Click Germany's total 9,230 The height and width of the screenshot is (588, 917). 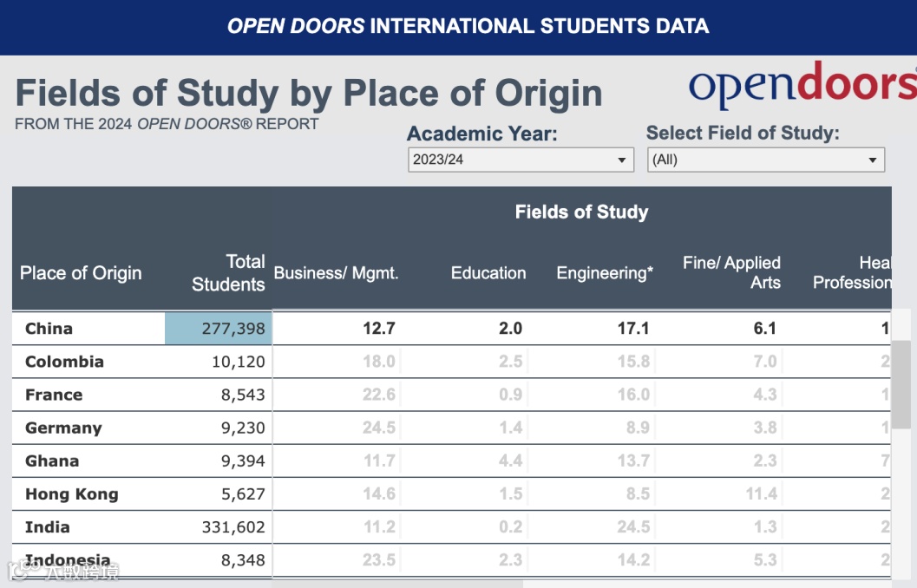click(243, 428)
